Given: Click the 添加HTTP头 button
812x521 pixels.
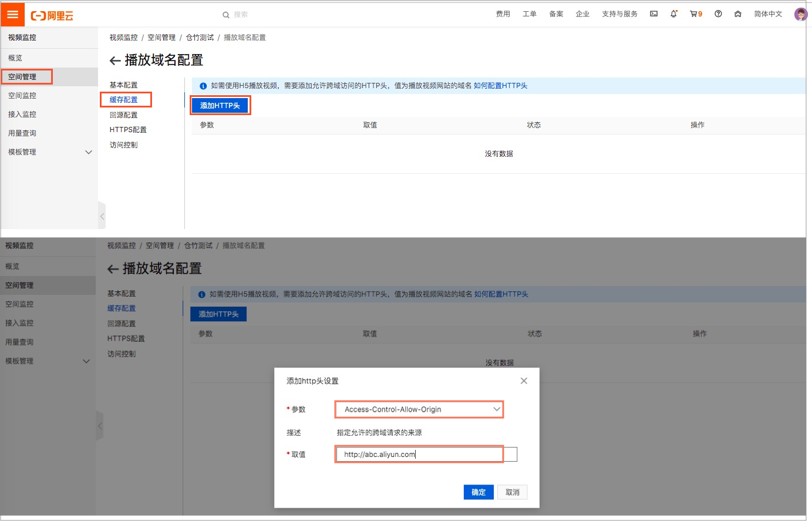Looking at the screenshot, I should pyautogui.click(x=220, y=105).
